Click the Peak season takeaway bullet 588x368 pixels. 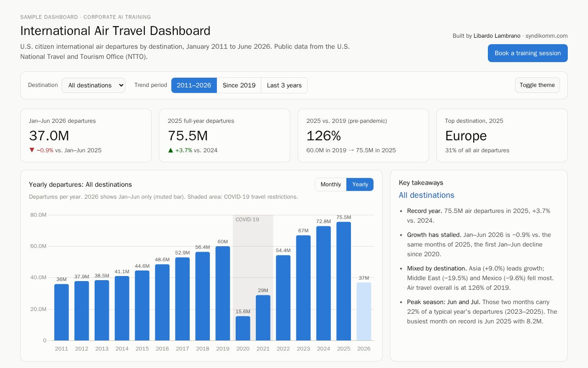(482, 311)
